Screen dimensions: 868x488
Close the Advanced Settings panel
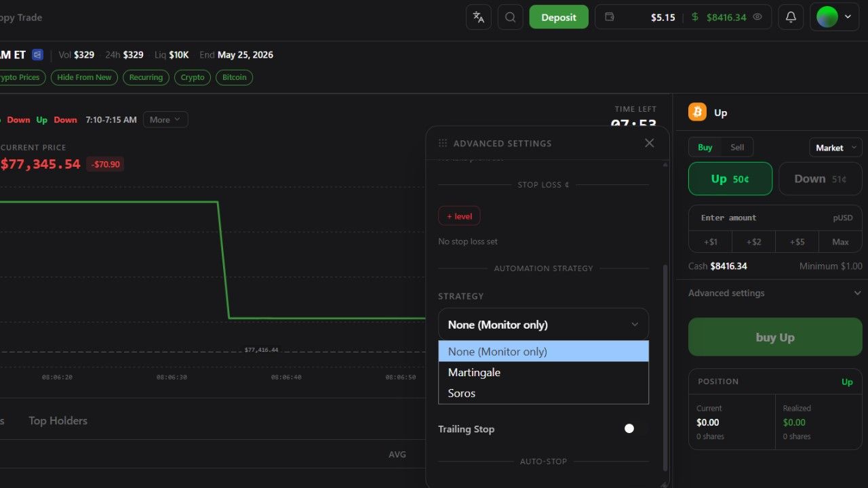(649, 143)
